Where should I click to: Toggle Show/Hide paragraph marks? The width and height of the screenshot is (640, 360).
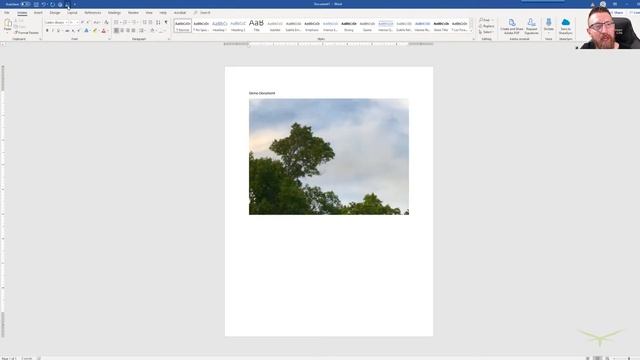click(x=166, y=22)
